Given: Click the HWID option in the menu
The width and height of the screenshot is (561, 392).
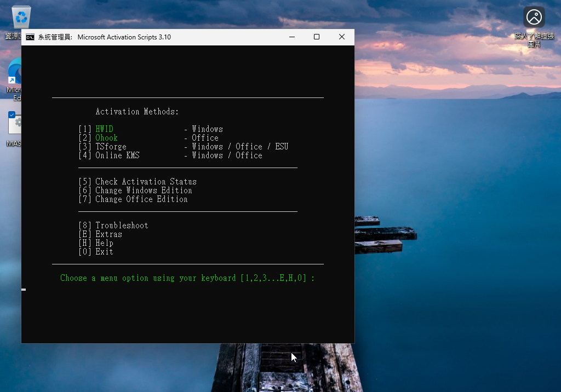Looking at the screenshot, I should [x=104, y=129].
